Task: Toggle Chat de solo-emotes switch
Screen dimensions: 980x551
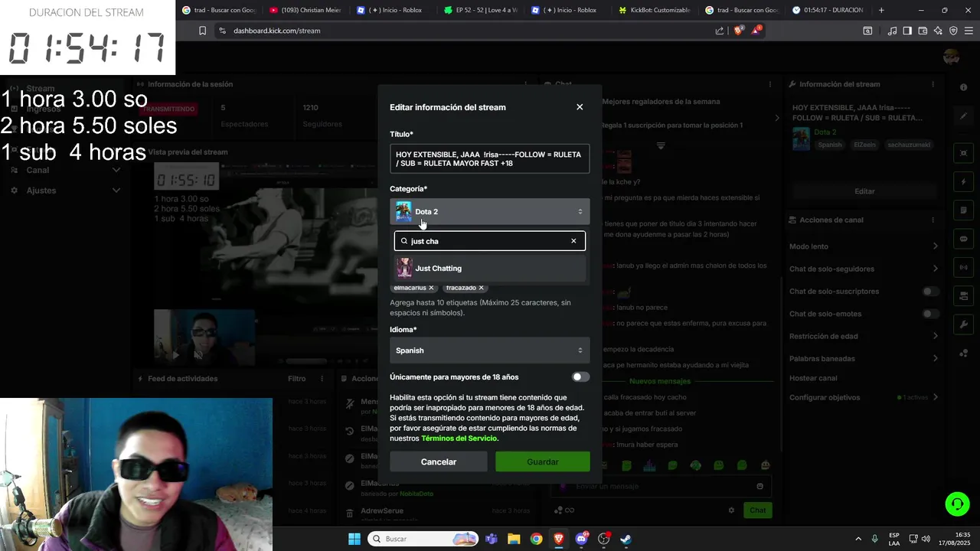Action: (x=930, y=314)
